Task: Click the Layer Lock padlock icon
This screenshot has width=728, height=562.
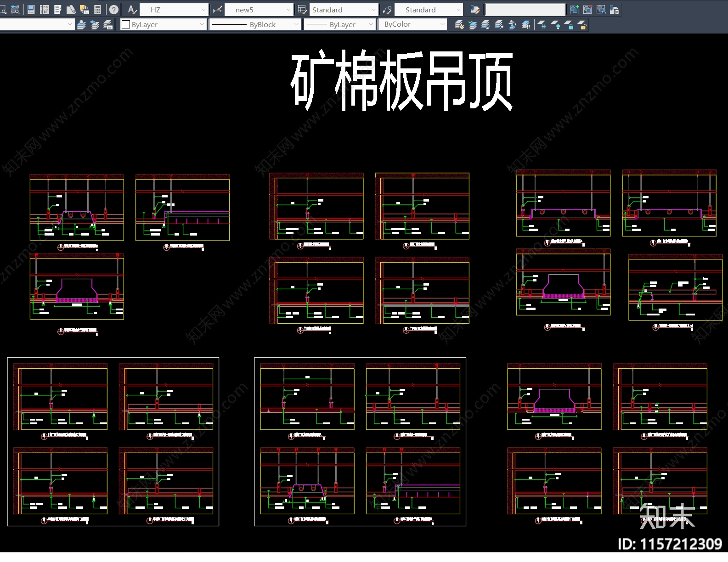Action: 569,25
